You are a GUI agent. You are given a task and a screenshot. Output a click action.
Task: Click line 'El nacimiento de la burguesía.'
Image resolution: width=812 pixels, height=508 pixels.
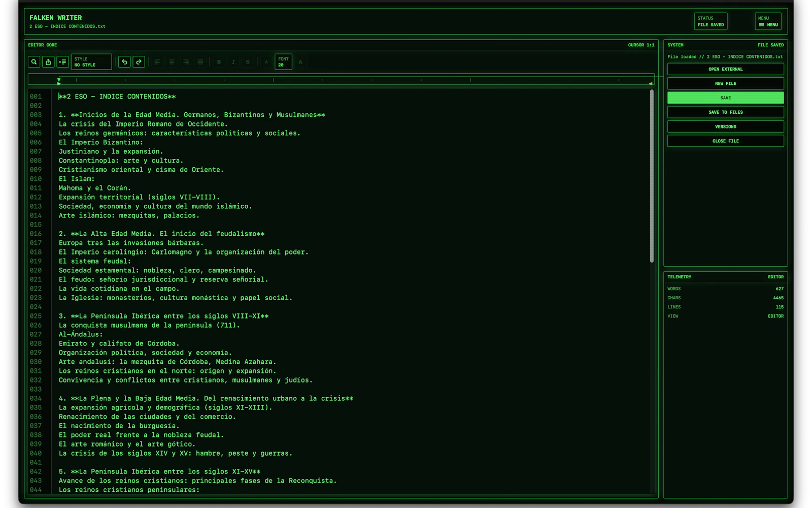pos(119,426)
